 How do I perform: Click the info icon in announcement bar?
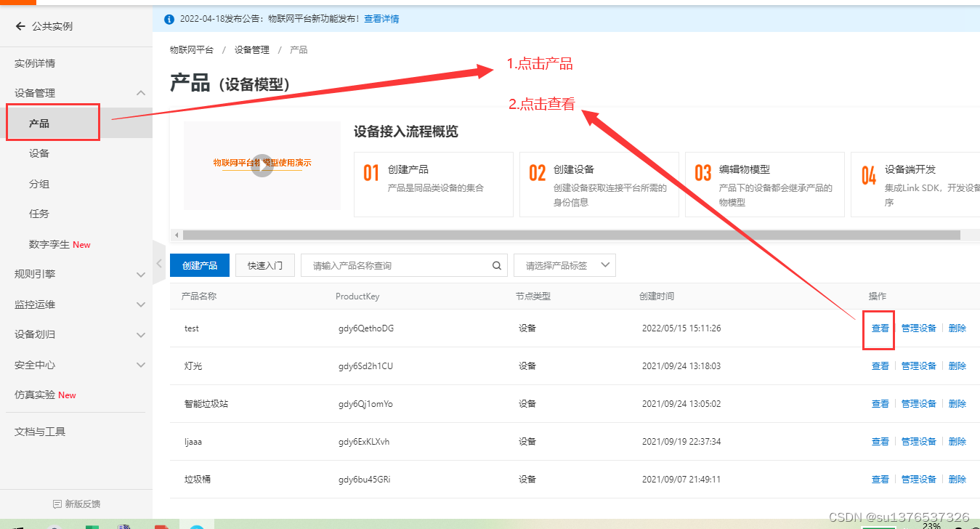[169, 19]
